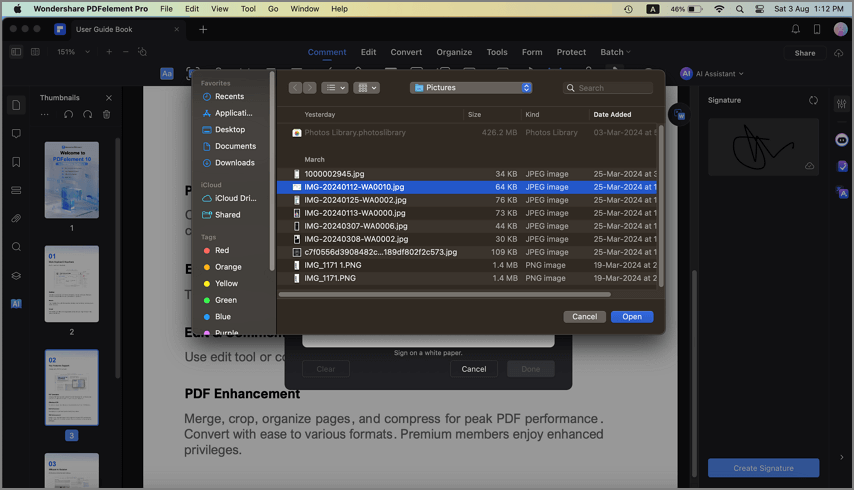Viewport: 854px width, 490px height.
Task: Click the text style Aa toolbar icon
Action: pyautogui.click(x=167, y=74)
